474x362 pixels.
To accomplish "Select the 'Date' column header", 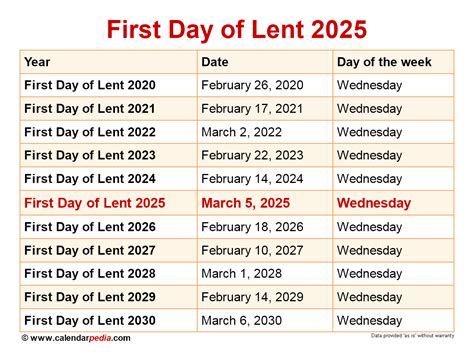I will coord(215,62).
